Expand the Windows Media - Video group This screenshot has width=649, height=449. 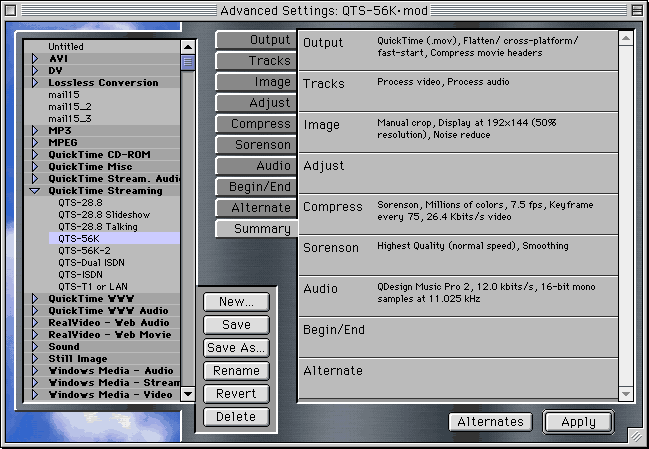pos(35,395)
